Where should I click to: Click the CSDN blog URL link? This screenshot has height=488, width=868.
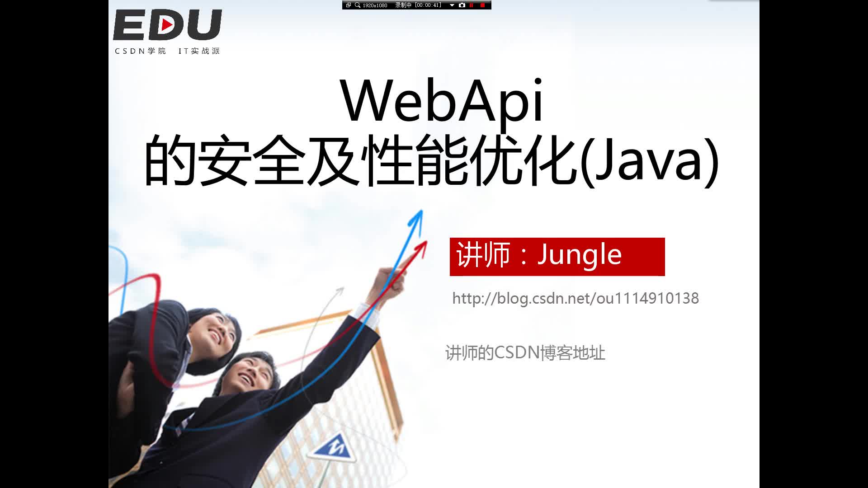pyautogui.click(x=576, y=298)
